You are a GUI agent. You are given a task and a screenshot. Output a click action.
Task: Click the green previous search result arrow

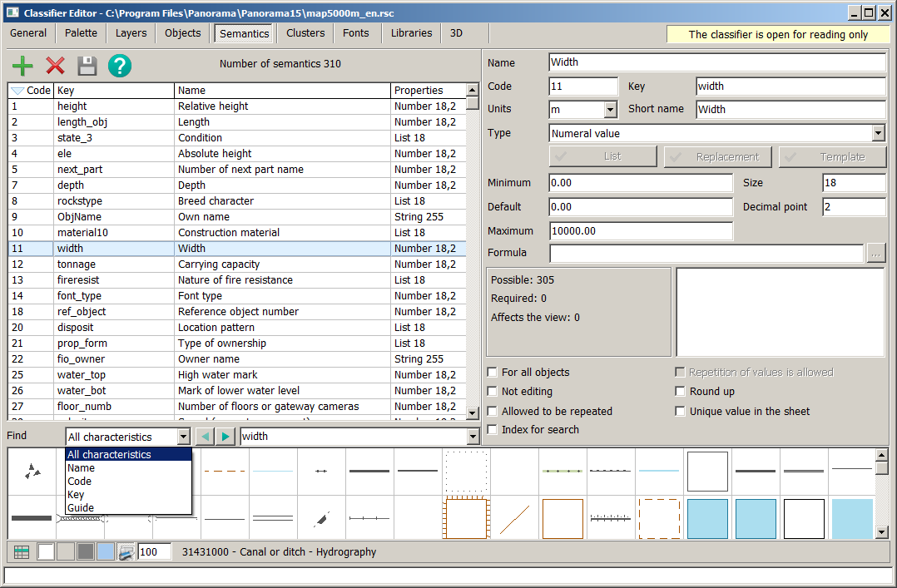(205, 437)
